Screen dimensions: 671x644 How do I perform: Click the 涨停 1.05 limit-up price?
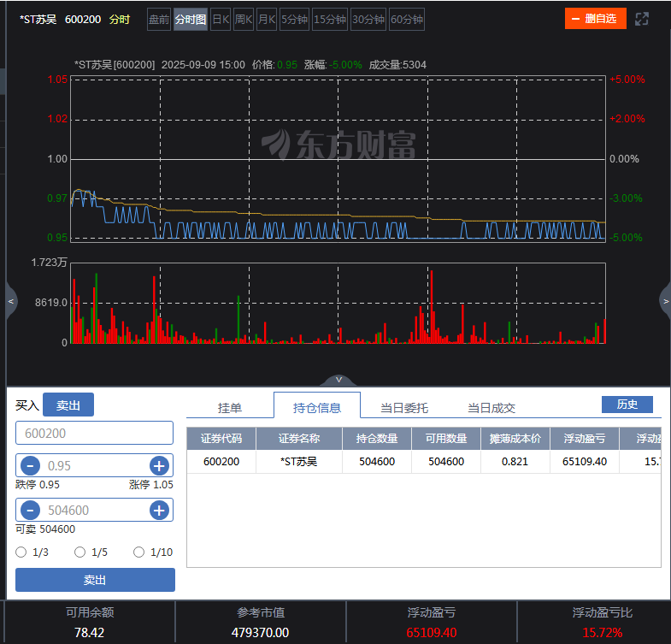pyautogui.click(x=151, y=485)
